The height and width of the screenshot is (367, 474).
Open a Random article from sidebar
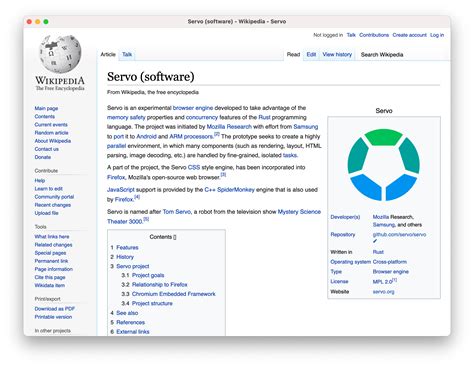(51, 133)
